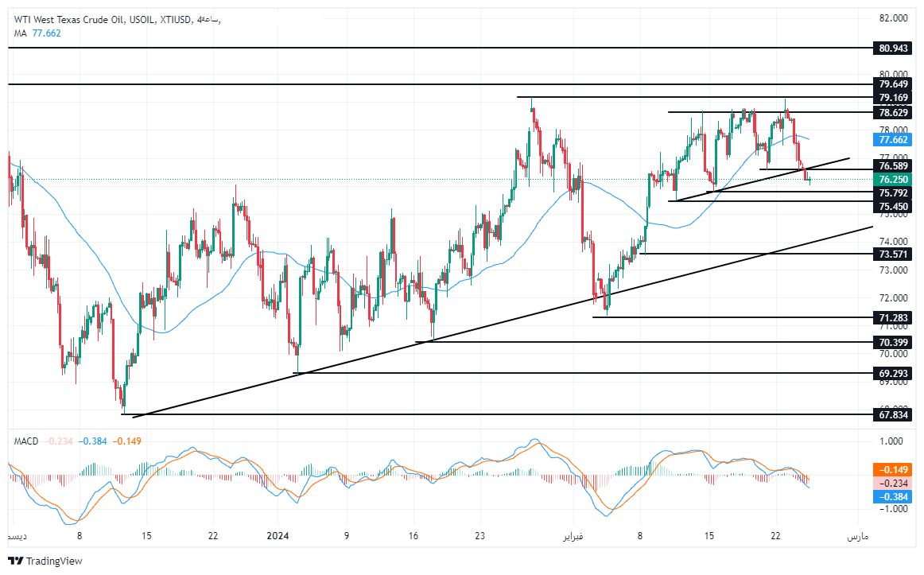
Task: Select the 78.629 price level label
Action: tap(893, 112)
